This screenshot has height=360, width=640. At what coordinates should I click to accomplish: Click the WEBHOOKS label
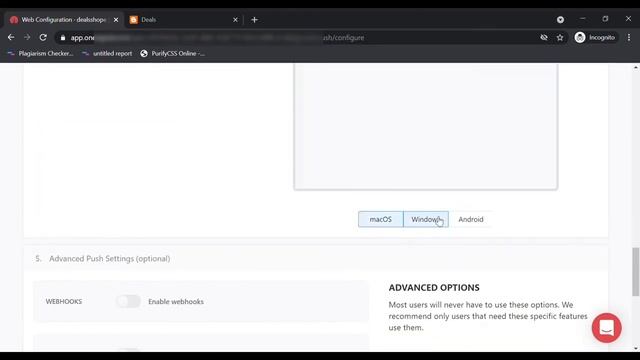pos(64,302)
